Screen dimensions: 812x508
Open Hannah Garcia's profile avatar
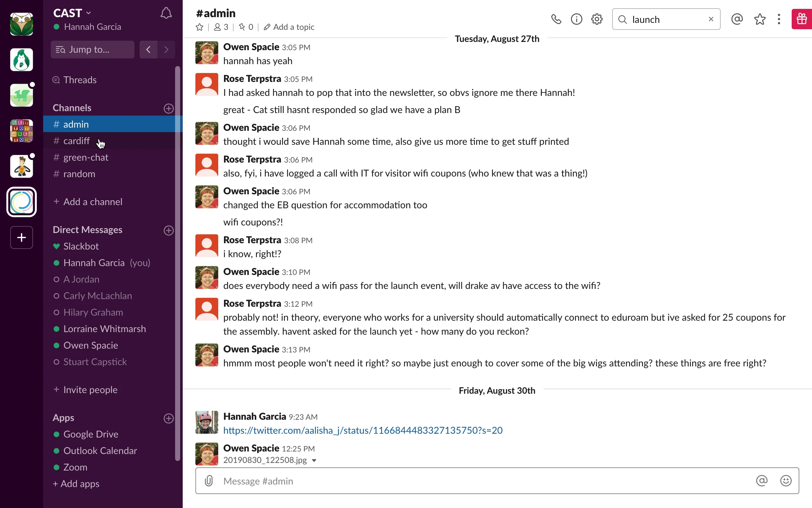[x=207, y=422]
